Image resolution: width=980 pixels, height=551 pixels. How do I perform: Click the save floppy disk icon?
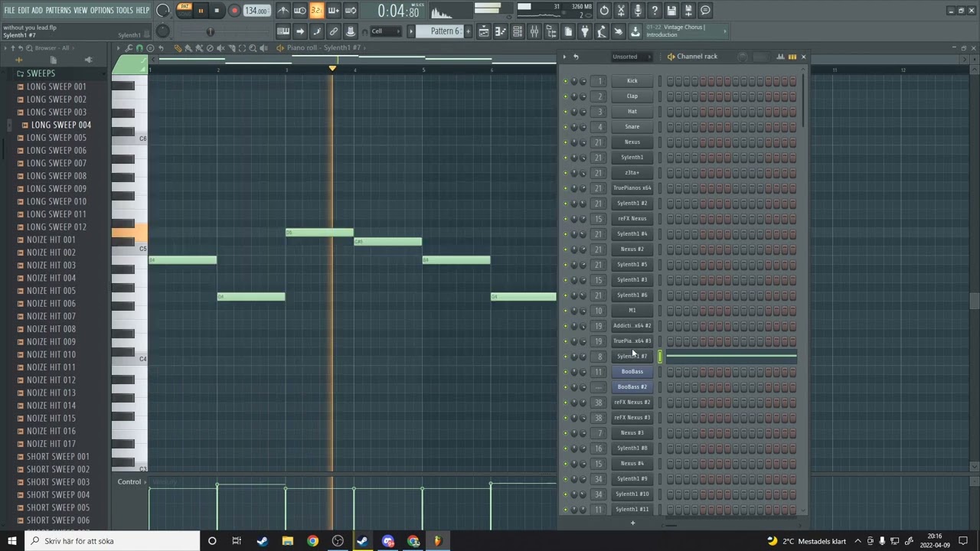pyautogui.click(x=671, y=11)
